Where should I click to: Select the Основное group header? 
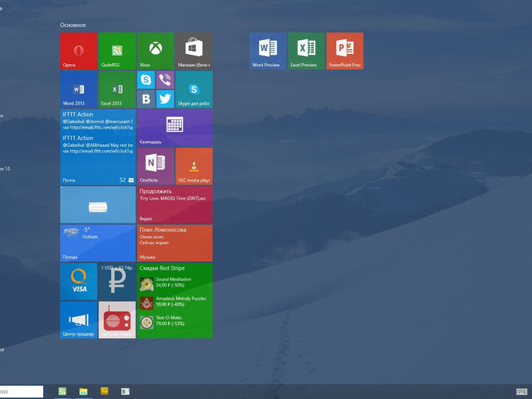pyautogui.click(x=73, y=25)
